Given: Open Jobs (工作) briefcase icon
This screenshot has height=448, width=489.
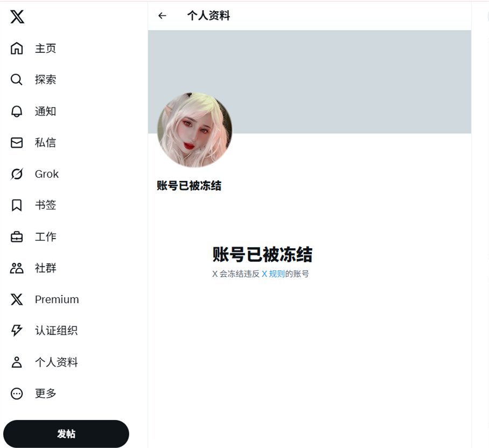Looking at the screenshot, I should pyautogui.click(x=17, y=237).
